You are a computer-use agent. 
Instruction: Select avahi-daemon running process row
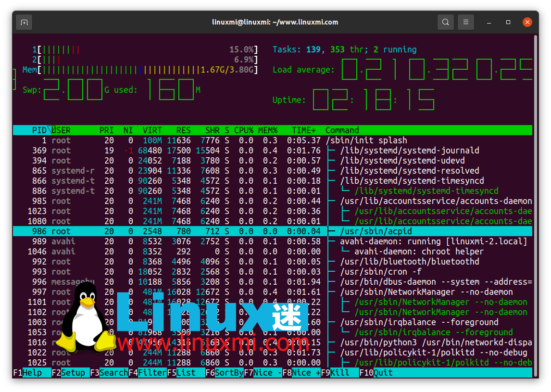click(x=273, y=241)
